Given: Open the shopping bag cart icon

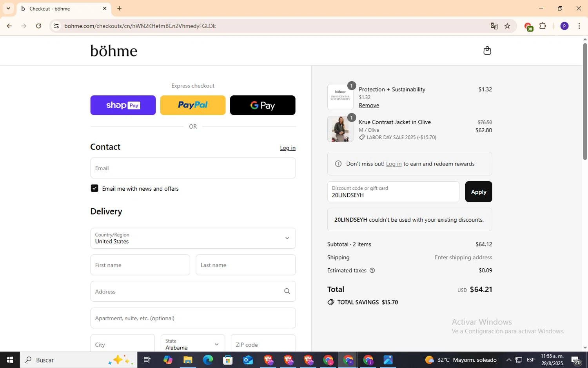Looking at the screenshot, I should pos(487,50).
